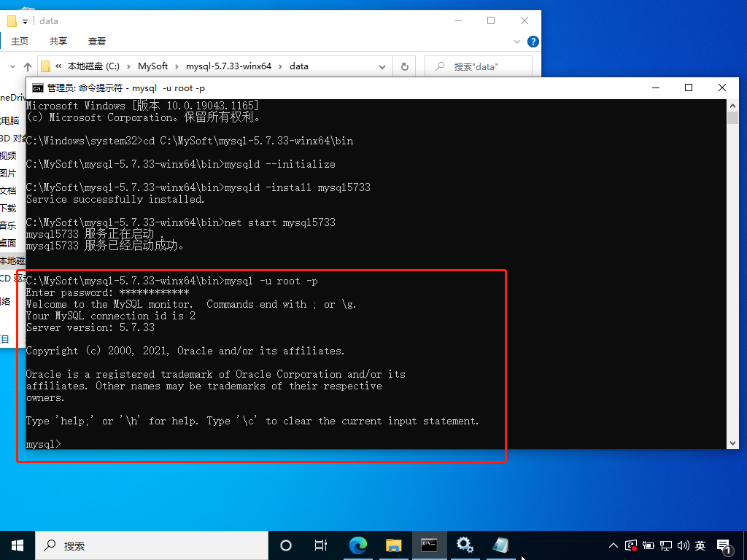Select 下载 in the Explorer sidebar
This screenshot has height=560, width=747.
8,208
